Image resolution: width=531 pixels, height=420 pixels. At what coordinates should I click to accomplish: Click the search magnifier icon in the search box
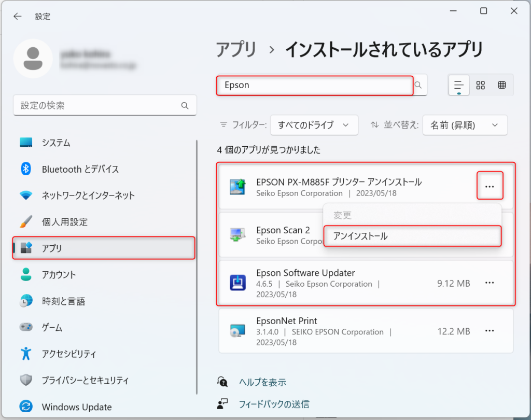(x=418, y=85)
